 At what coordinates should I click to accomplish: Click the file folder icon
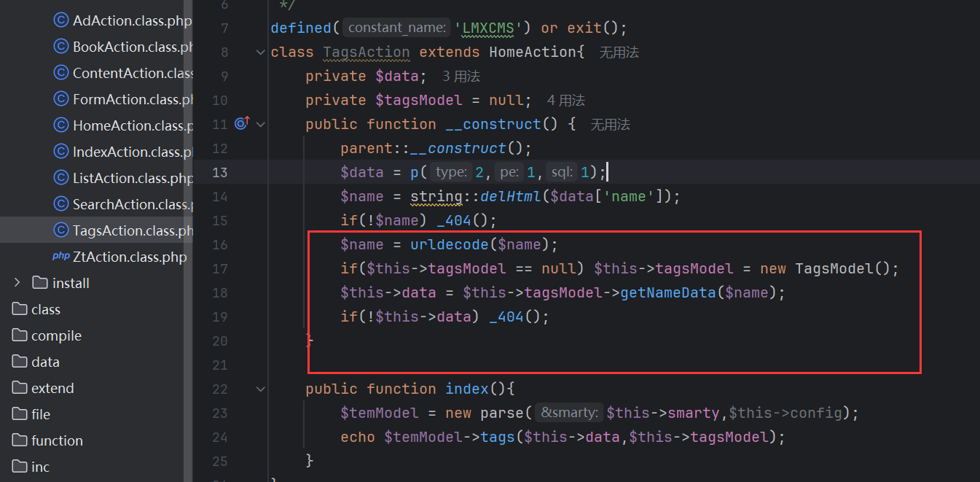coord(20,414)
